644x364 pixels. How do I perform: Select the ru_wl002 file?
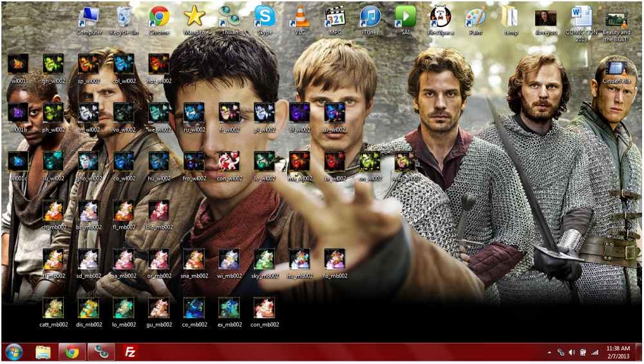click(x=194, y=118)
